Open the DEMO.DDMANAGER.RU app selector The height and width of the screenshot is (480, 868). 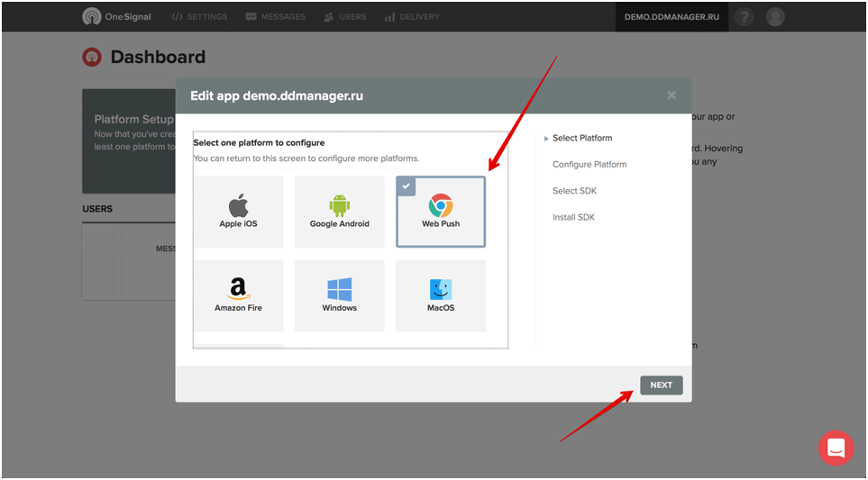click(672, 17)
